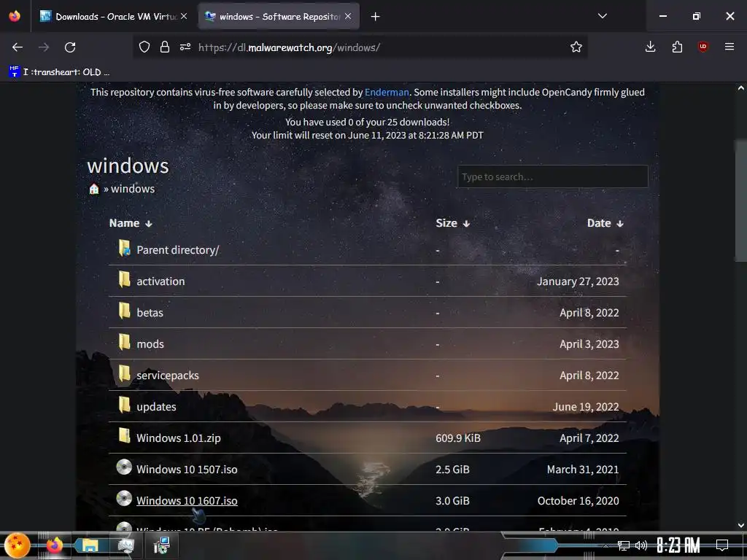Click the activation folder icon
This screenshot has width=747, height=560.
point(124,279)
